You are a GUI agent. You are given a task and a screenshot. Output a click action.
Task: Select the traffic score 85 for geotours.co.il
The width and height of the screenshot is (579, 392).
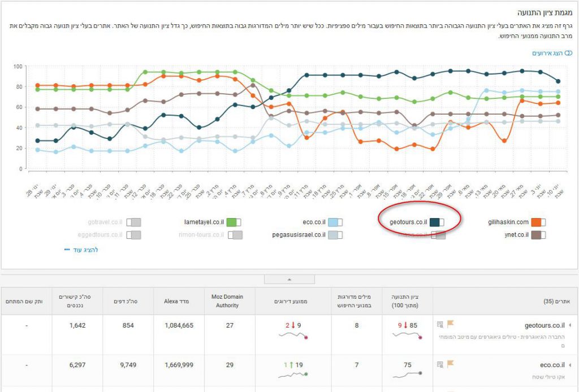[x=413, y=325]
